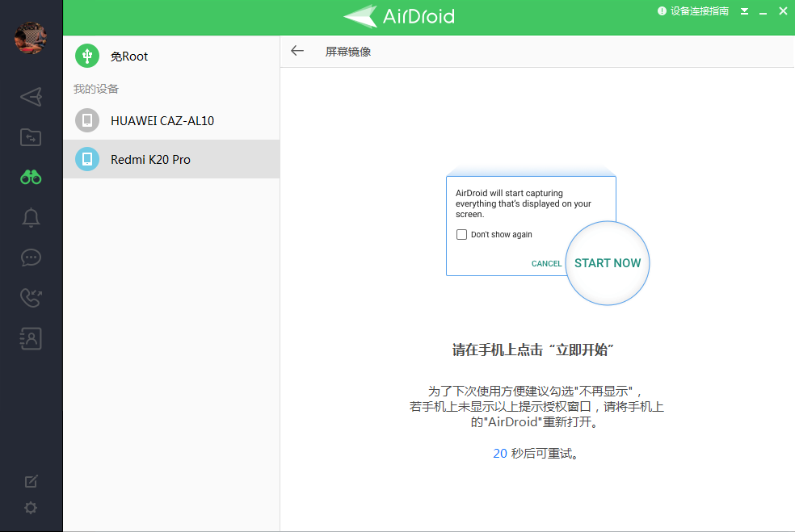Click the START NOW circle
Image resolution: width=795 pixels, height=532 pixels.
[608, 263]
